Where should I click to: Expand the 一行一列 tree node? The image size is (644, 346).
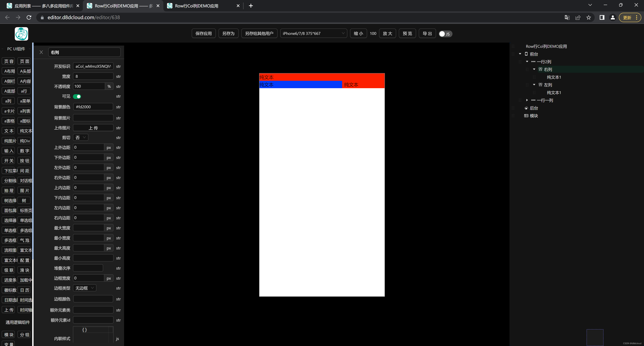pyautogui.click(x=527, y=100)
